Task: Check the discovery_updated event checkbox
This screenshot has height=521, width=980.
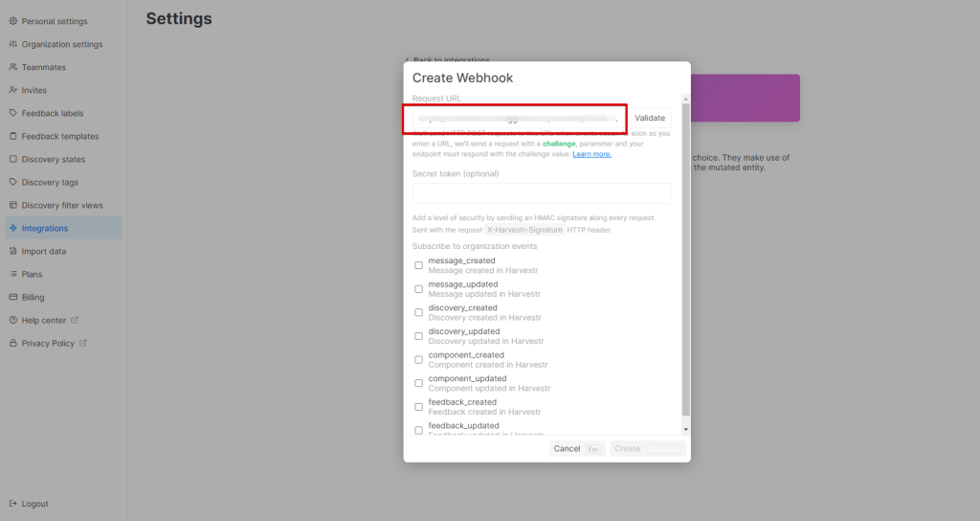Action: [x=418, y=336]
